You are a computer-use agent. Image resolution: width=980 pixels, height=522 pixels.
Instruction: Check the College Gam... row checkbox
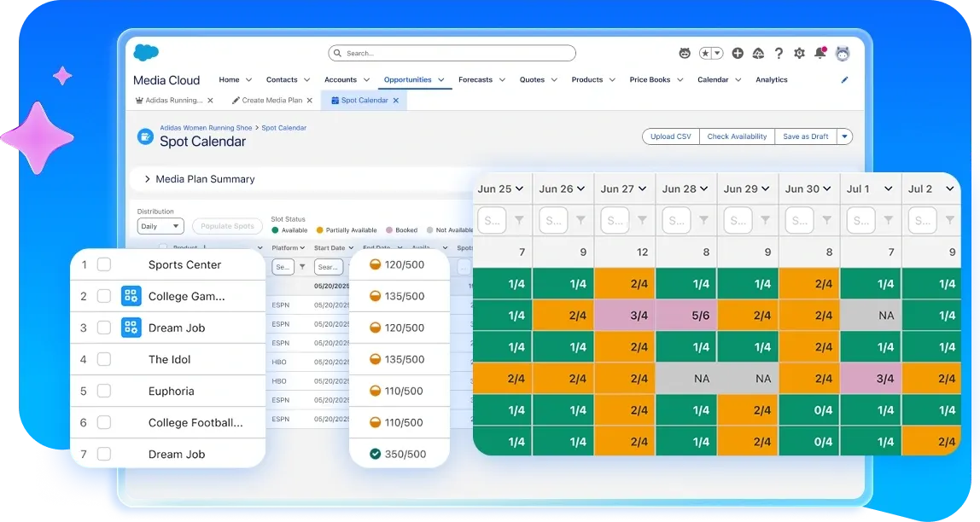pyautogui.click(x=104, y=296)
